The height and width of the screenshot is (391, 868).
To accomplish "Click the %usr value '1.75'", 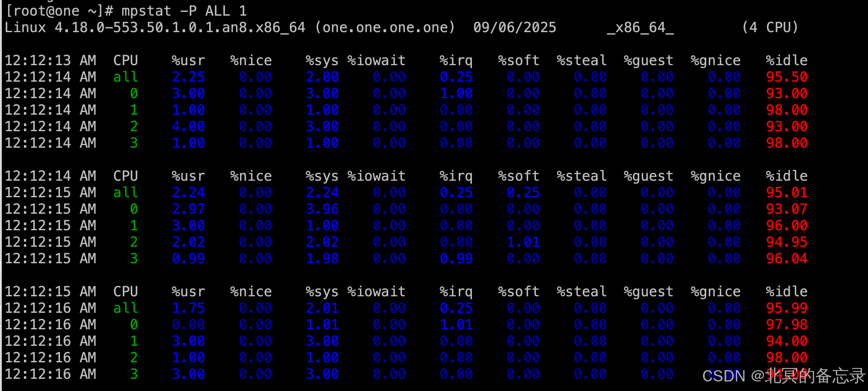I will [x=188, y=308].
